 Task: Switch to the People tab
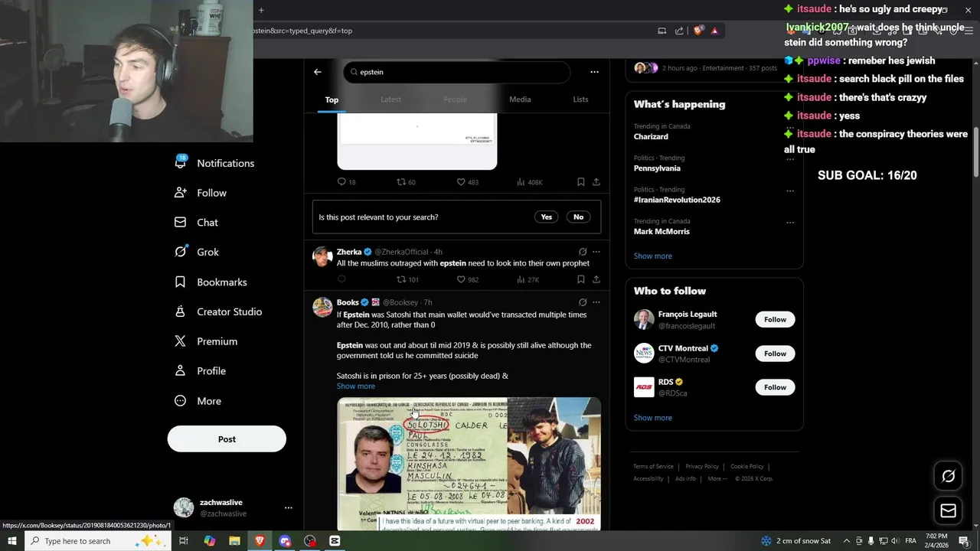(455, 99)
